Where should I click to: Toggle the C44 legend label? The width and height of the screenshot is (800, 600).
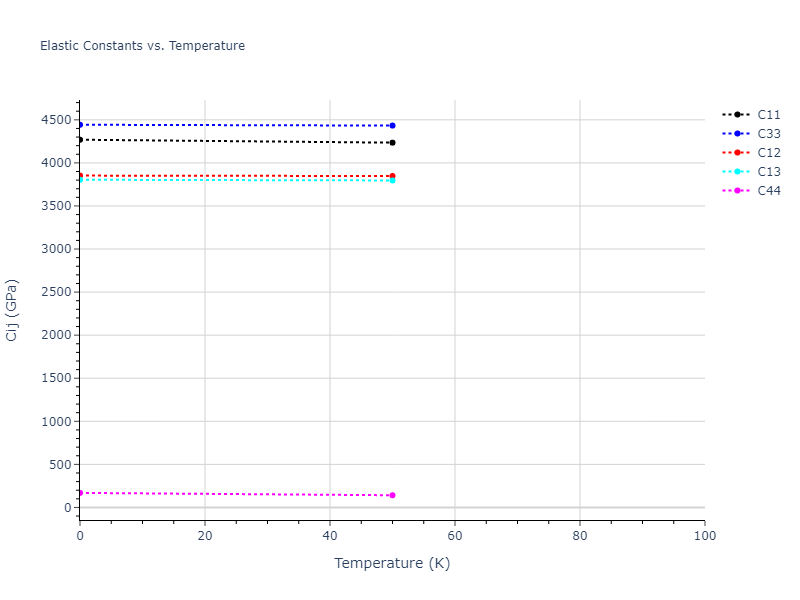point(769,191)
